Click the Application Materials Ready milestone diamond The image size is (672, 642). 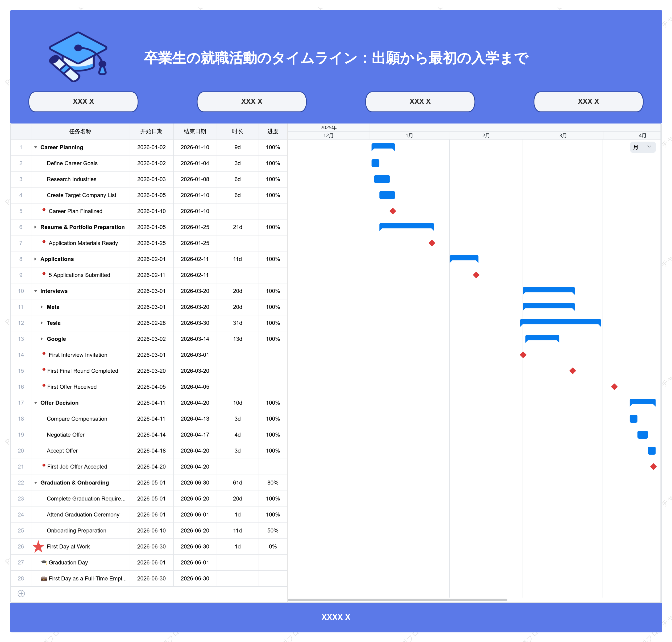coord(432,243)
